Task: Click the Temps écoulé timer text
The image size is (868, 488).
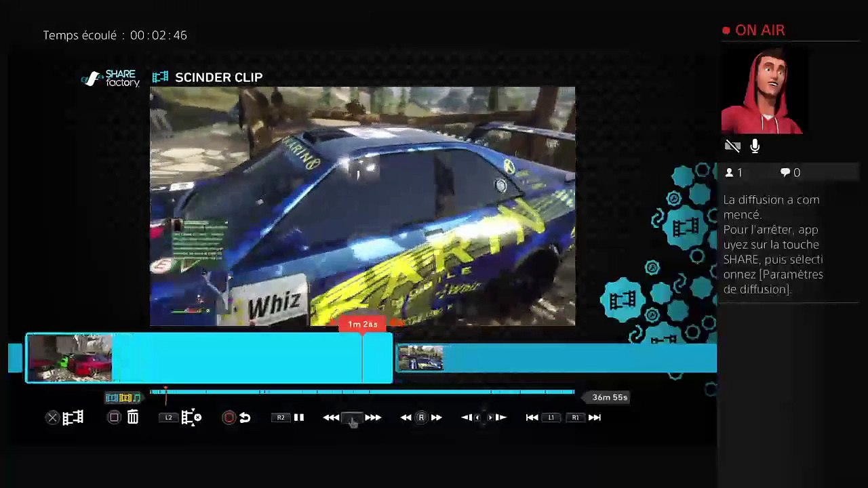Action: 115,35
